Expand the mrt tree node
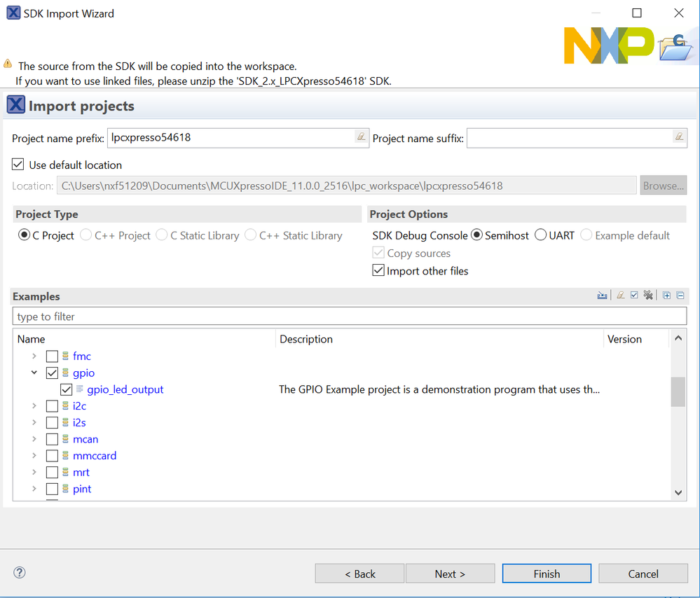Screen dimensions: 700x598 pos(34,472)
